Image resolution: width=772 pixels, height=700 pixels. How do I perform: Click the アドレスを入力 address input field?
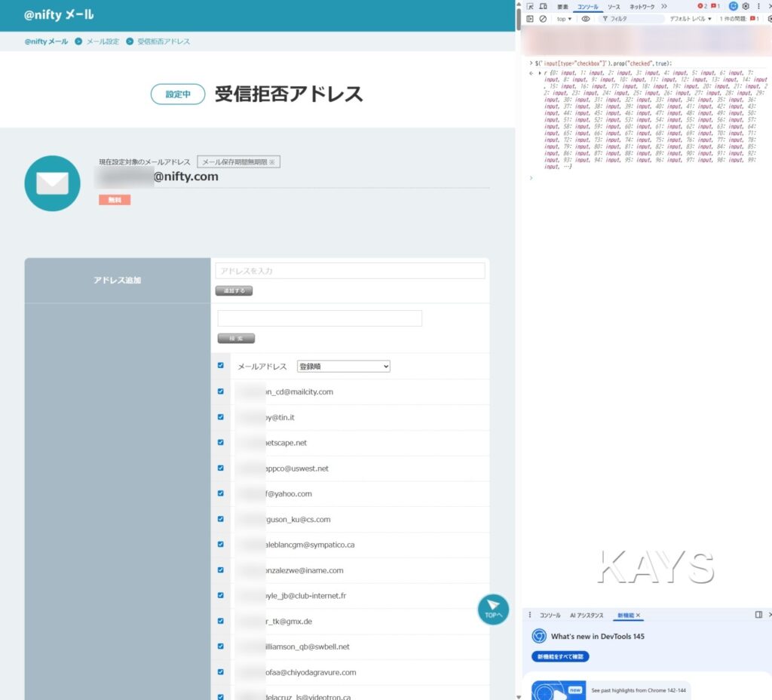(x=350, y=271)
